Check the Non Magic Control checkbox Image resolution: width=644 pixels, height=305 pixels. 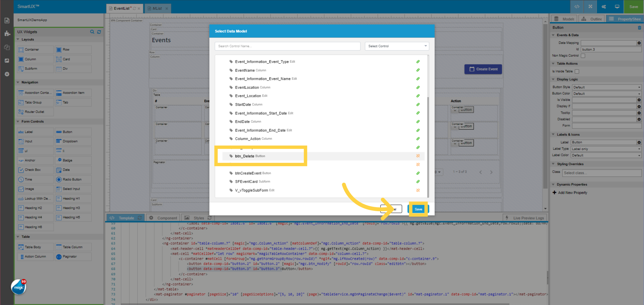point(583,56)
